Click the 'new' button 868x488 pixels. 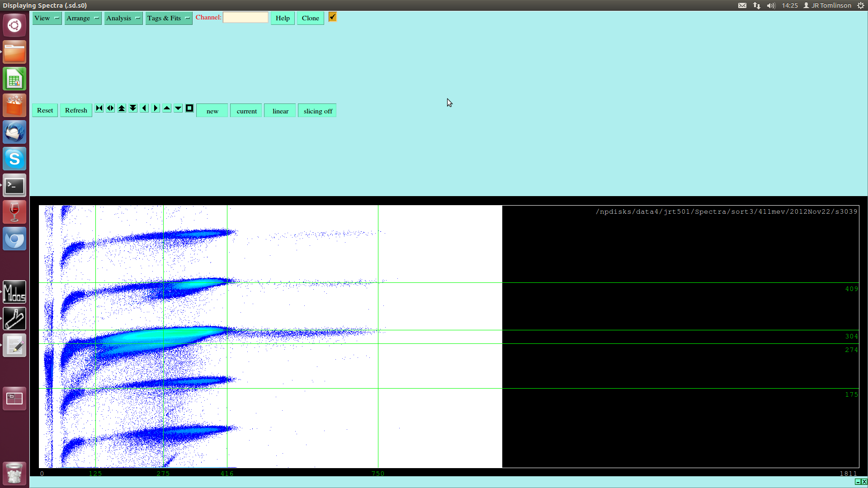coord(212,111)
